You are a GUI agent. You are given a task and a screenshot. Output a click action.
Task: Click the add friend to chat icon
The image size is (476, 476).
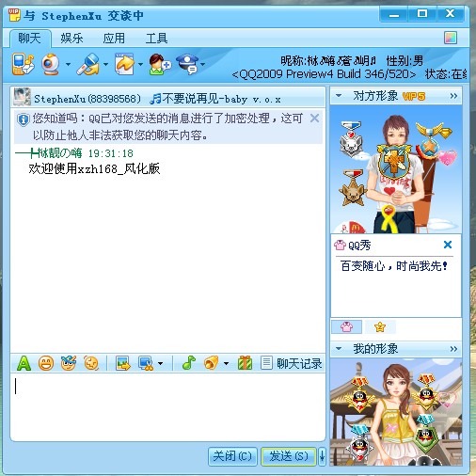160,64
